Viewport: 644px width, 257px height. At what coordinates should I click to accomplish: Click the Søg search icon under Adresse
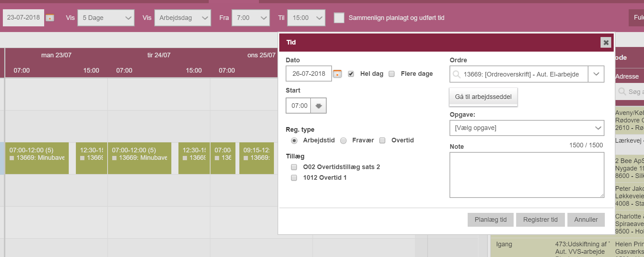click(x=622, y=91)
